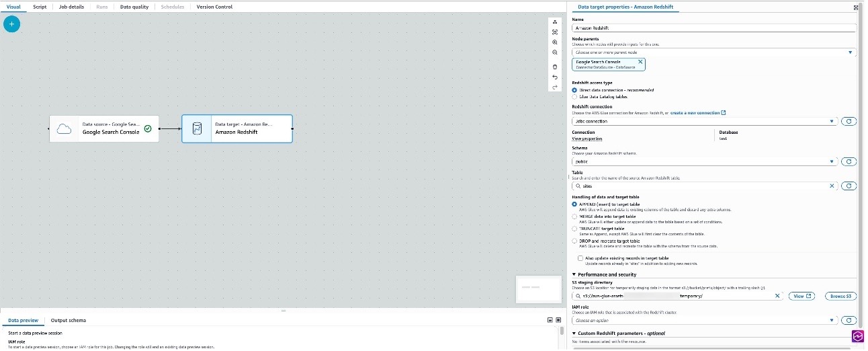Remove the Google Search Console parent node
The image size is (868, 351).
[x=640, y=61]
